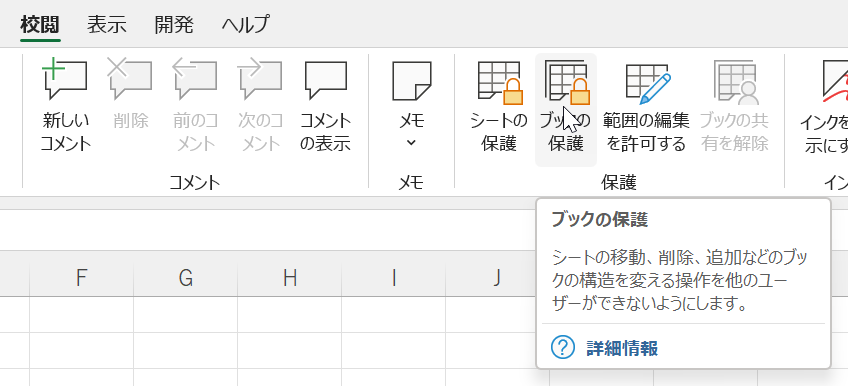Click シートの保護 to protect sheet
This screenshot has height=386, width=848.
(x=499, y=107)
